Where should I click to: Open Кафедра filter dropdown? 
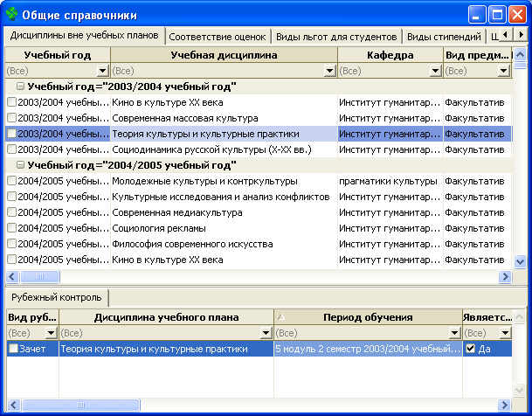click(x=435, y=71)
